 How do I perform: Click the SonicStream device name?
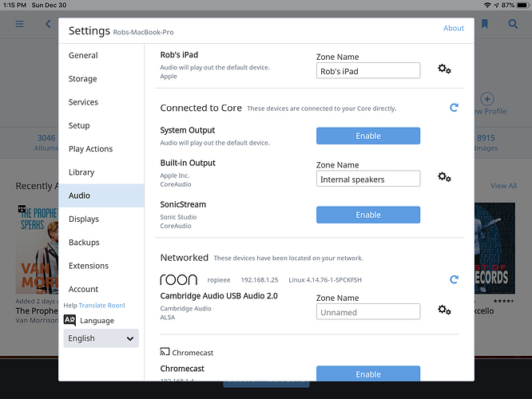pos(183,204)
